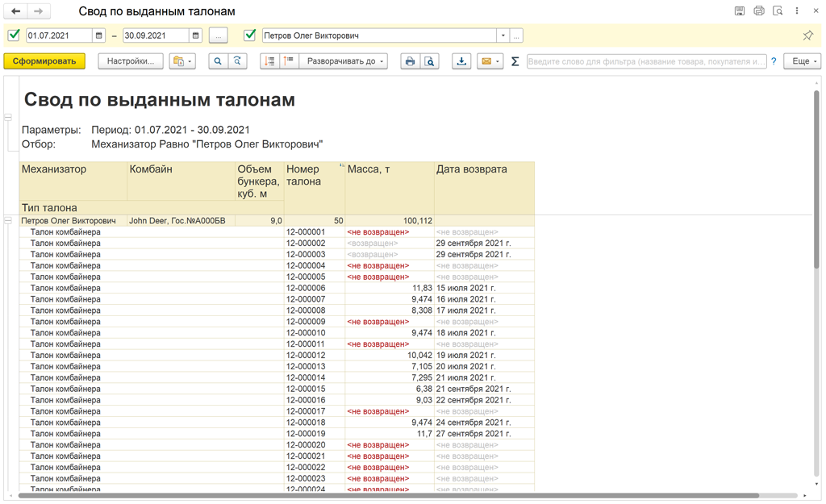Click the sum sigma icon

click(515, 61)
